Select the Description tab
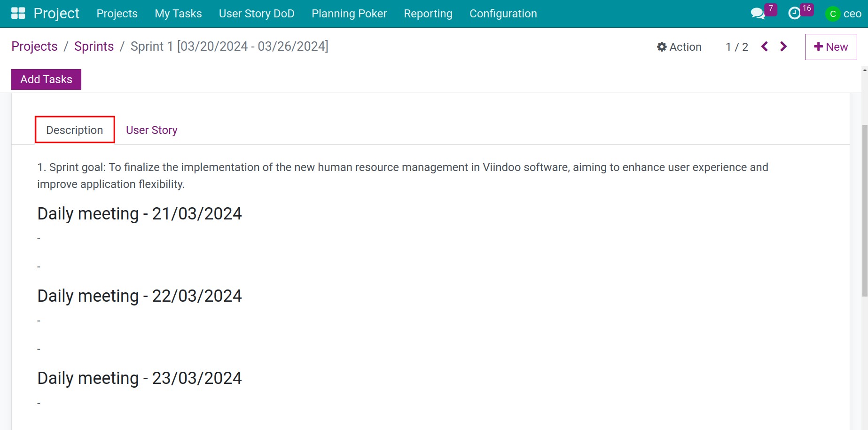This screenshot has height=430, width=868. point(75,130)
